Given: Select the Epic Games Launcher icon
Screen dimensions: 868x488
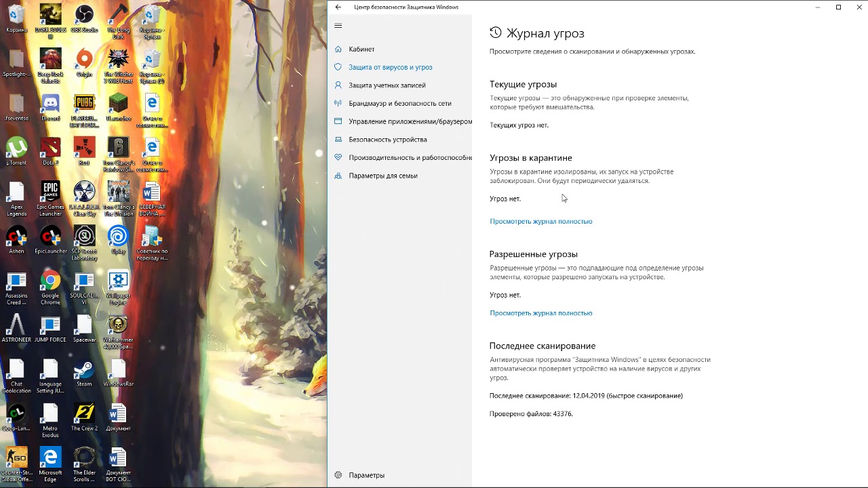Looking at the screenshot, I should point(50,199).
